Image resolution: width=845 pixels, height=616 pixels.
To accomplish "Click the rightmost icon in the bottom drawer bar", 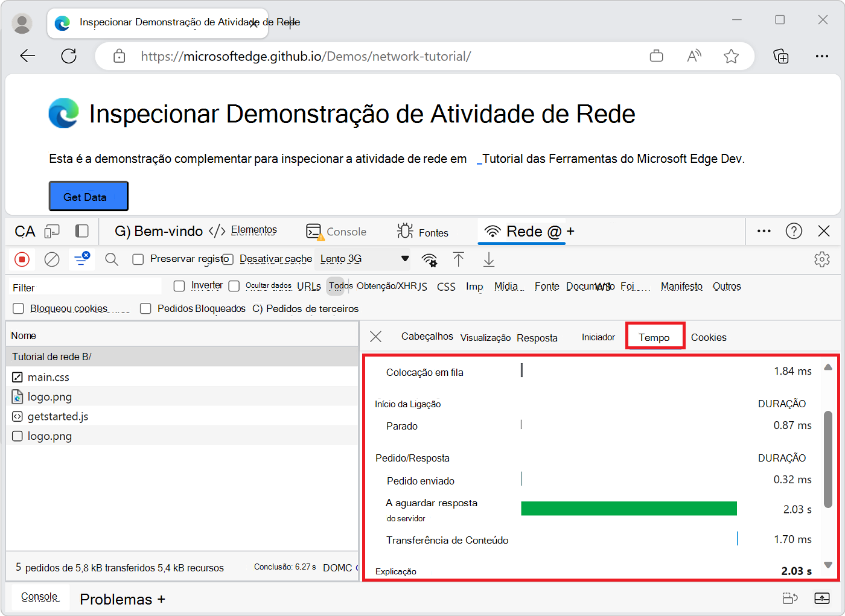I will (822, 598).
